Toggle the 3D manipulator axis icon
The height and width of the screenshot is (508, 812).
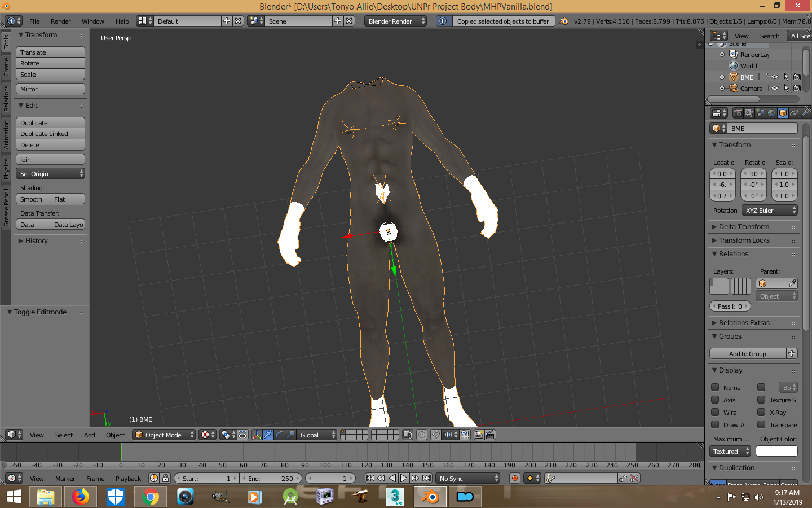(257, 435)
